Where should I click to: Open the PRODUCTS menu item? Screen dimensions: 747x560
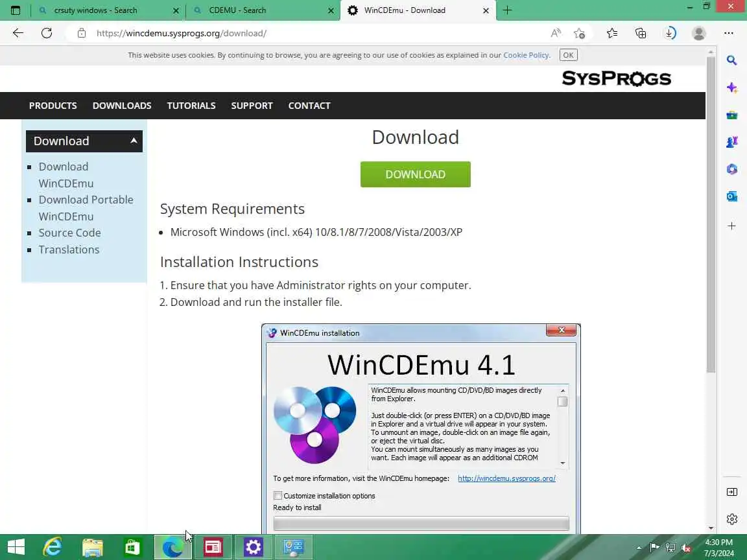pyautogui.click(x=53, y=106)
